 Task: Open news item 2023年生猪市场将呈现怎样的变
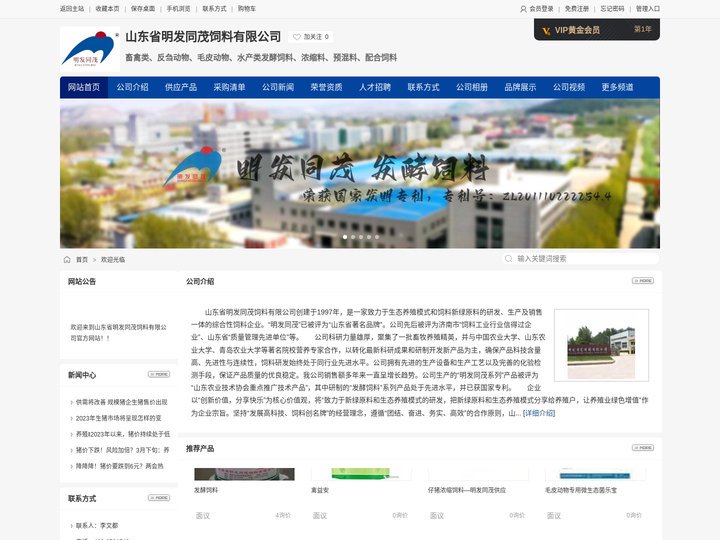coord(118,418)
